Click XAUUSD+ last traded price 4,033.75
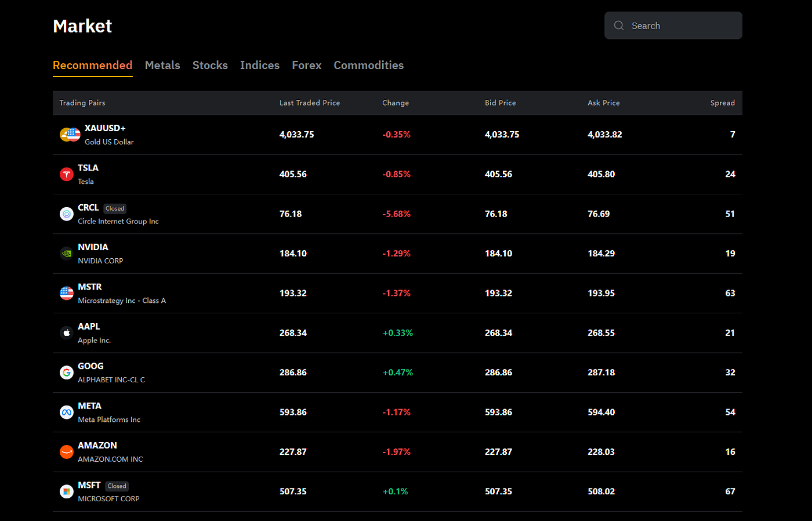 click(297, 135)
